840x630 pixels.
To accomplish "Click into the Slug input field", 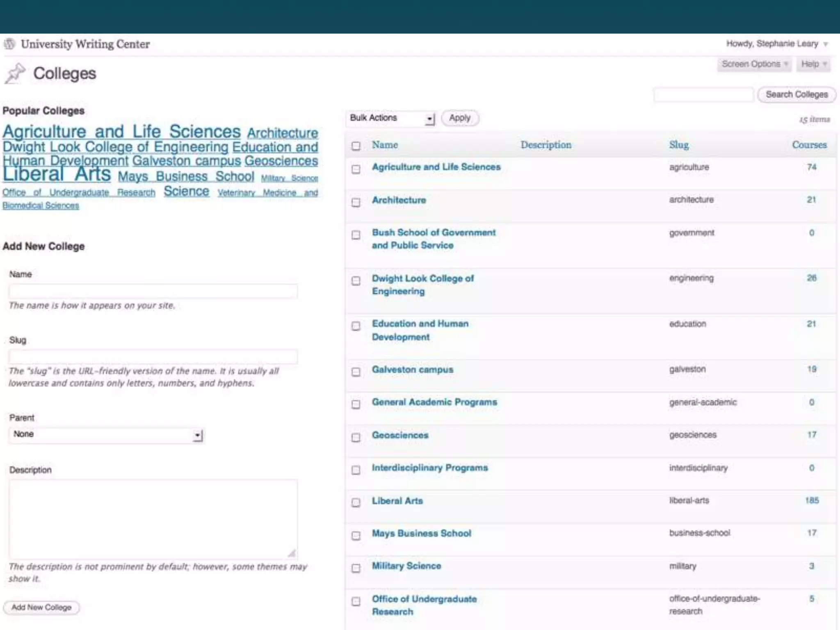I will pyautogui.click(x=153, y=356).
